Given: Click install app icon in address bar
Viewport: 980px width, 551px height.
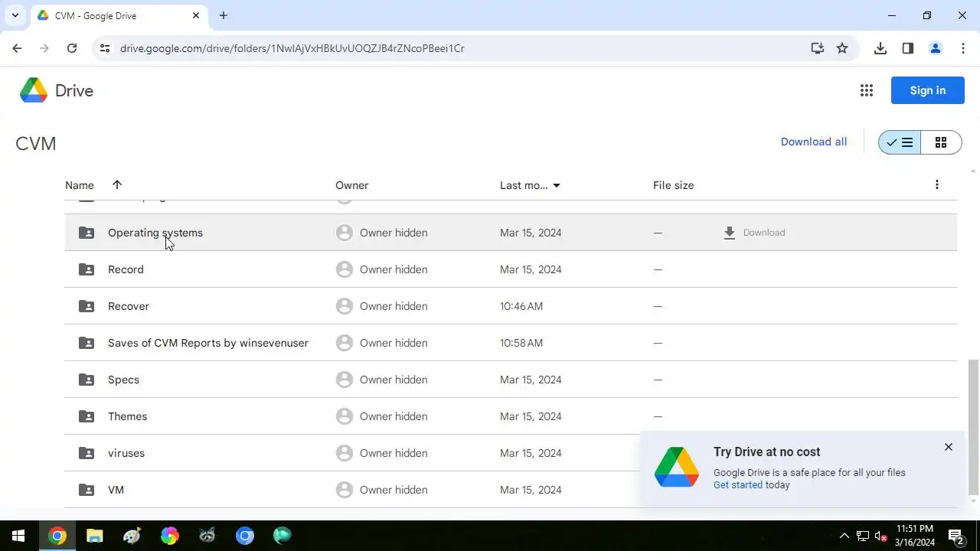Looking at the screenshot, I should 818,48.
